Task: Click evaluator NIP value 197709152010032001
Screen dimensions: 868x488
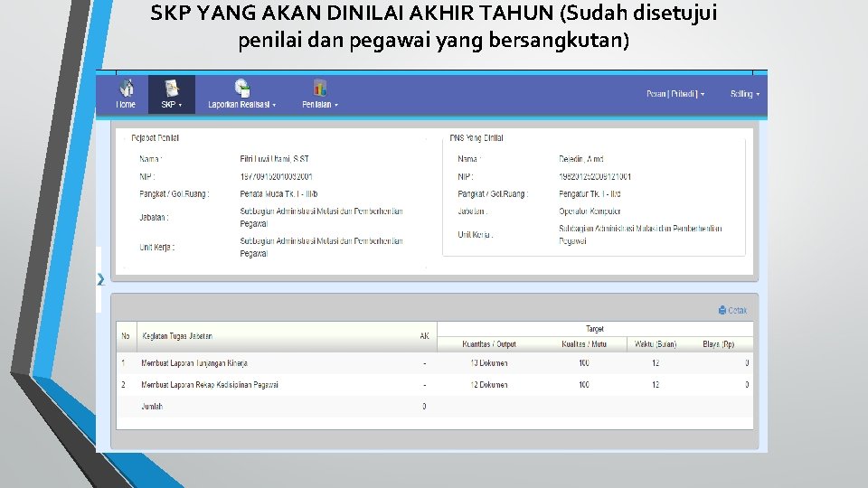Action: point(277,177)
